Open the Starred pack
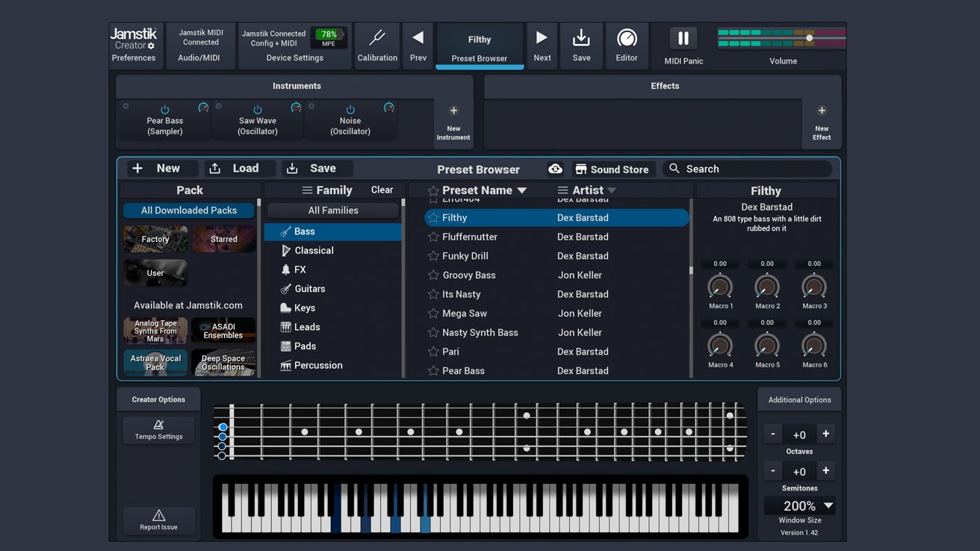 point(223,239)
